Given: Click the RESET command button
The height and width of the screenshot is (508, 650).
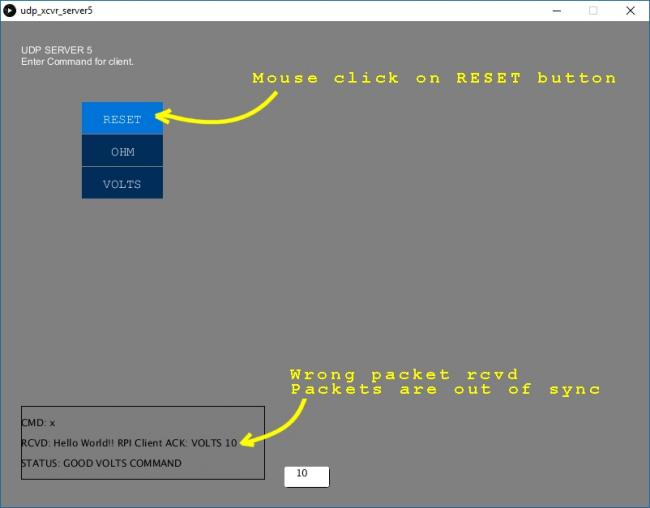Looking at the screenshot, I should (x=122, y=118).
